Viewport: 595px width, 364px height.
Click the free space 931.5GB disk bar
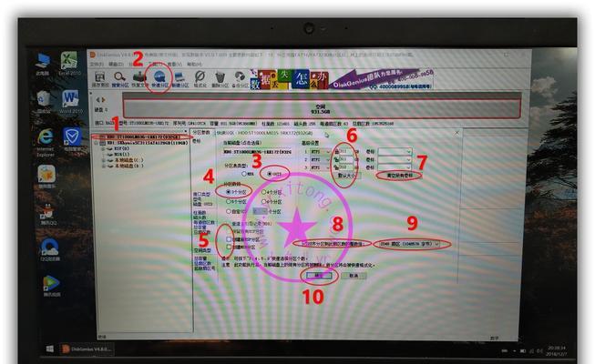(x=321, y=109)
